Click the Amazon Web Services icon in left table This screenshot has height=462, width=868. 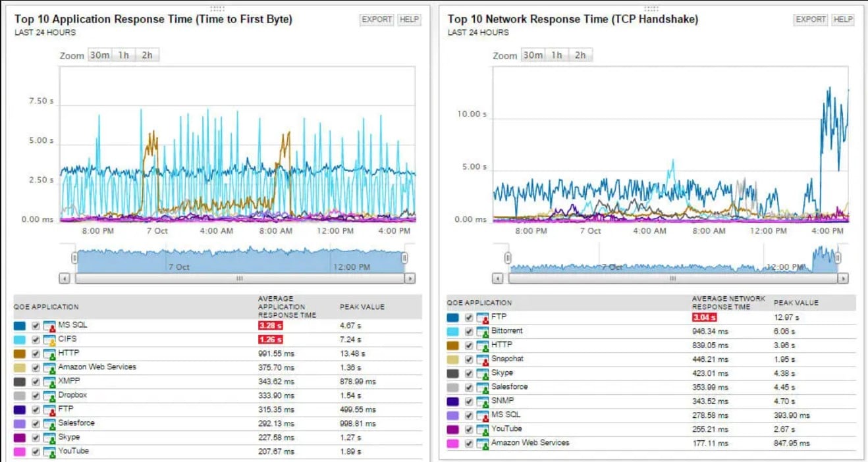point(49,367)
